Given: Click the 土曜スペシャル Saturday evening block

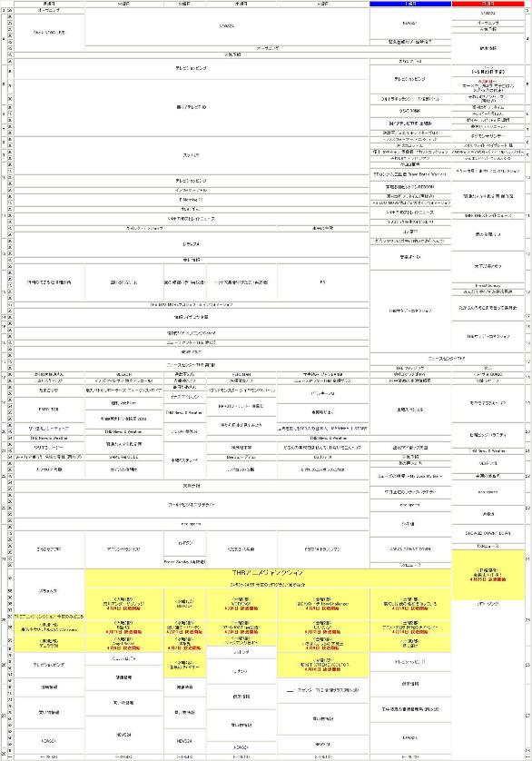Looking at the screenshot, I should (410, 410).
